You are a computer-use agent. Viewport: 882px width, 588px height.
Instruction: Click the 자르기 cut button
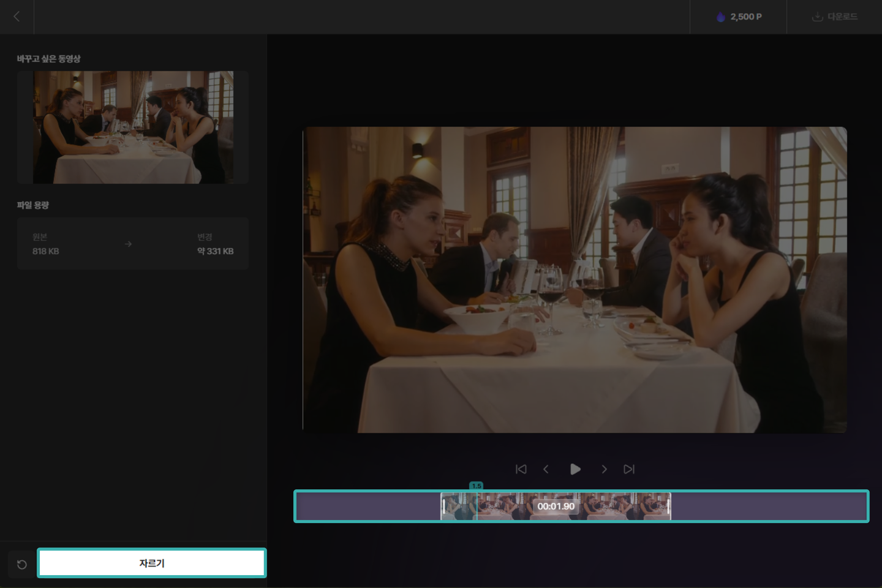(152, 563)
